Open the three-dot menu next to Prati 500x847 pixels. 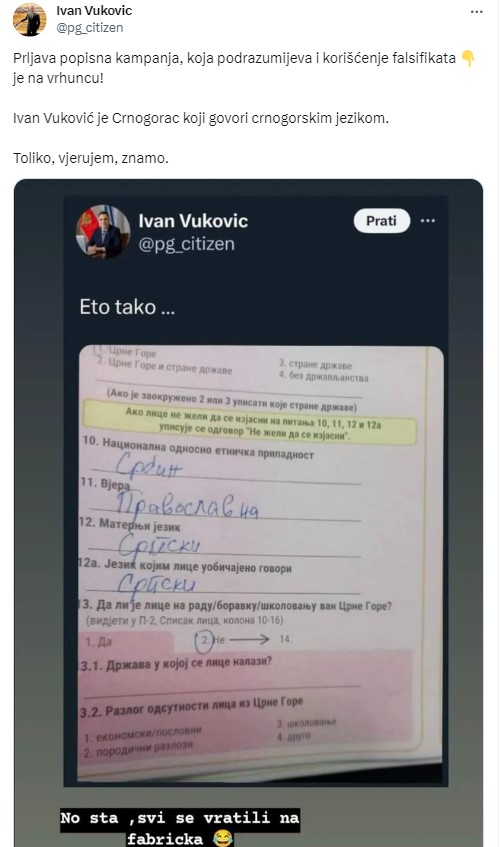click(428, 221)
